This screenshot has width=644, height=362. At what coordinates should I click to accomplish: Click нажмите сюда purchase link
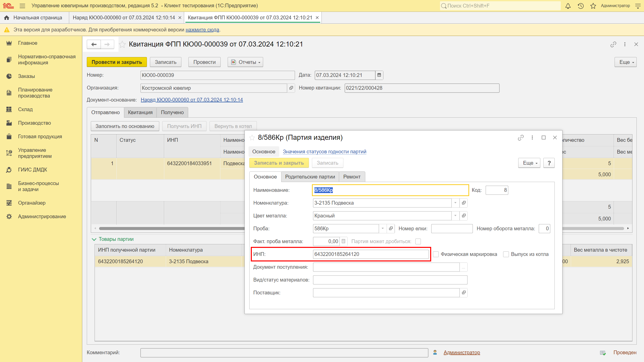[202, 30]
